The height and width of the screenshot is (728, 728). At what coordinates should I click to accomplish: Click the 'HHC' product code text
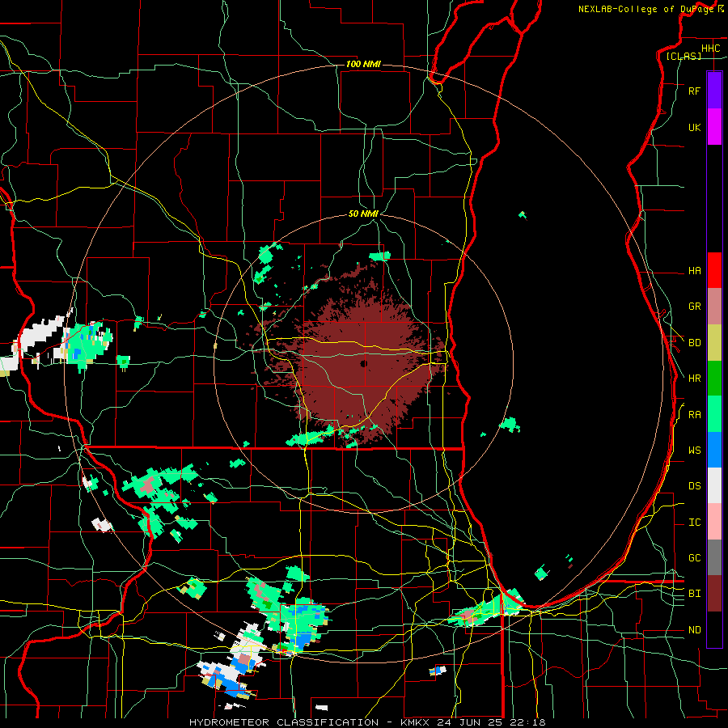point(711,49)
